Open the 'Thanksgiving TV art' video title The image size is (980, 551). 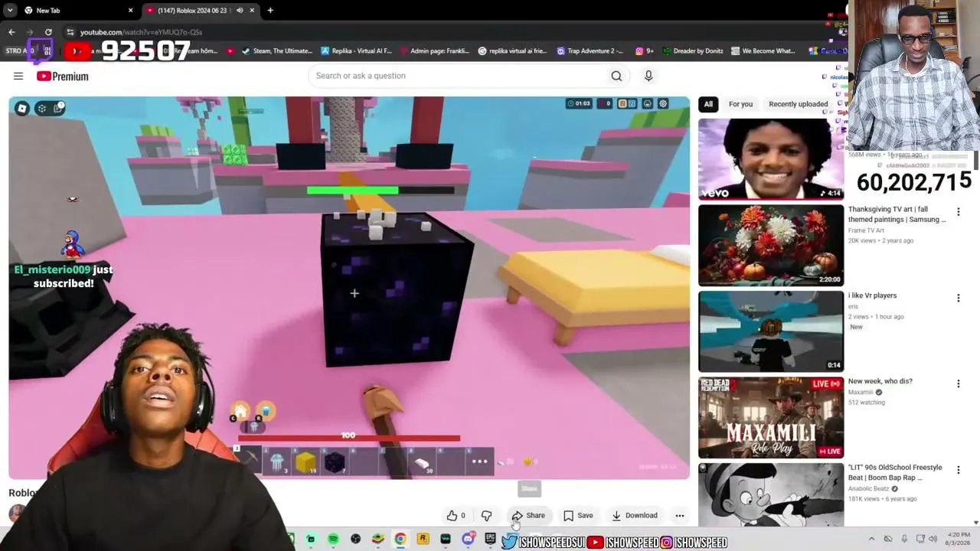click(897, 214)
